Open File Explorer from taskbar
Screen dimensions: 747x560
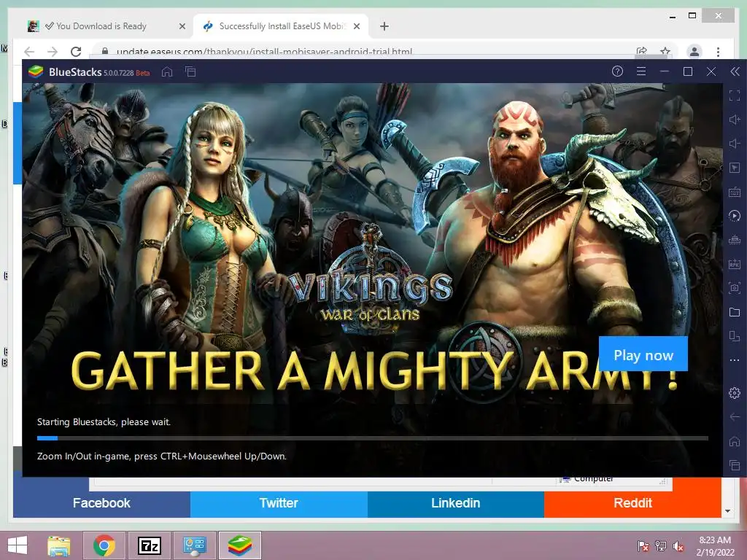point(58,545)
